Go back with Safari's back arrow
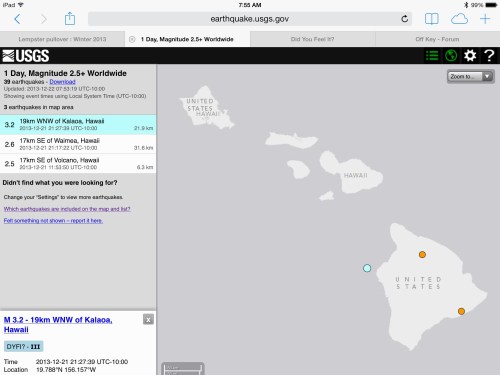 (x=17, y=19)
